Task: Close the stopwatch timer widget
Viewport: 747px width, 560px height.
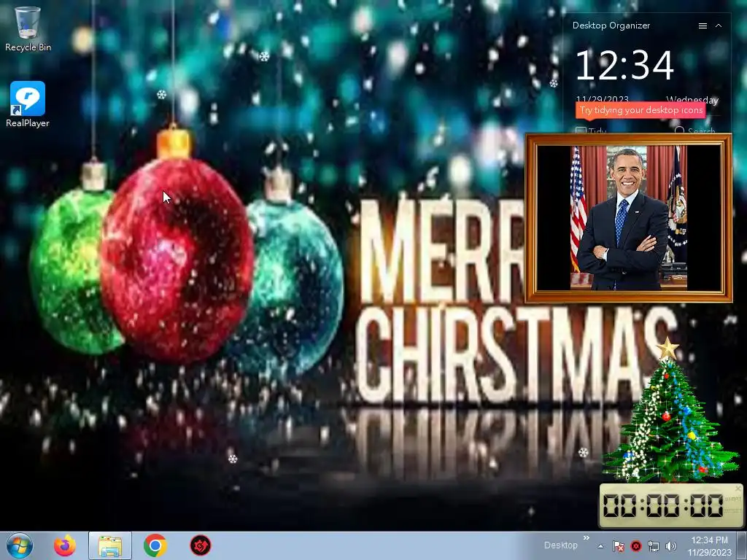Action: [738, 489]
